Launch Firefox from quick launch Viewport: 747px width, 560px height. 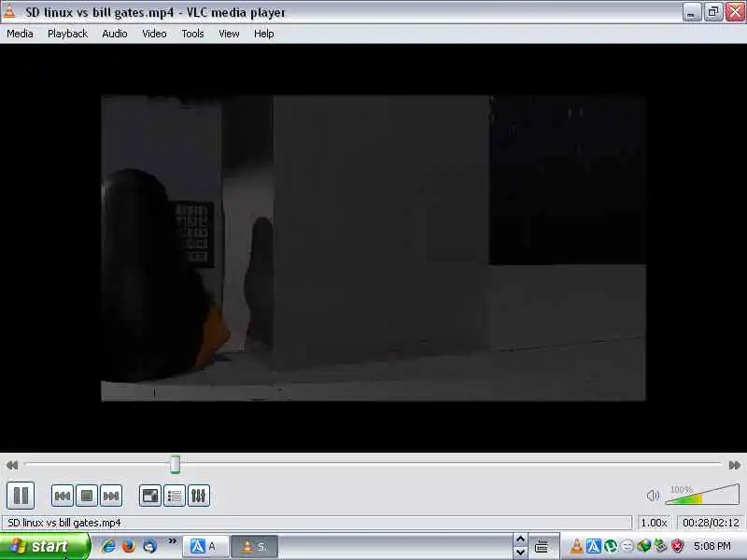(x=129, y=546)
